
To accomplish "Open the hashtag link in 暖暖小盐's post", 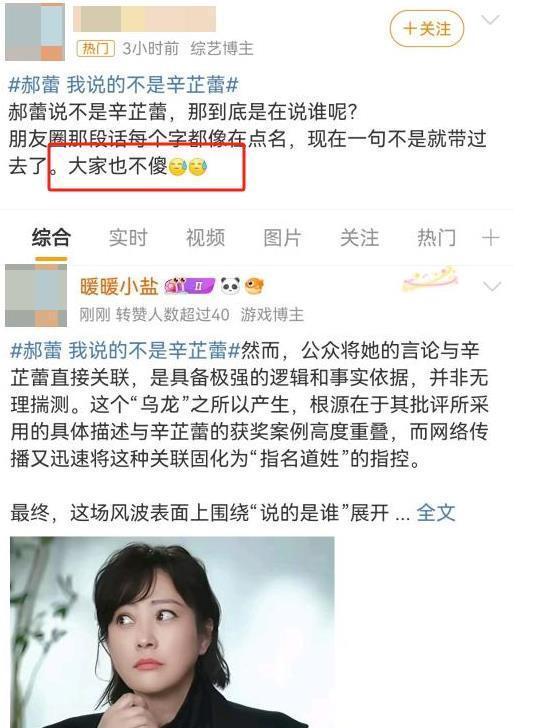I will coord(125,351).
